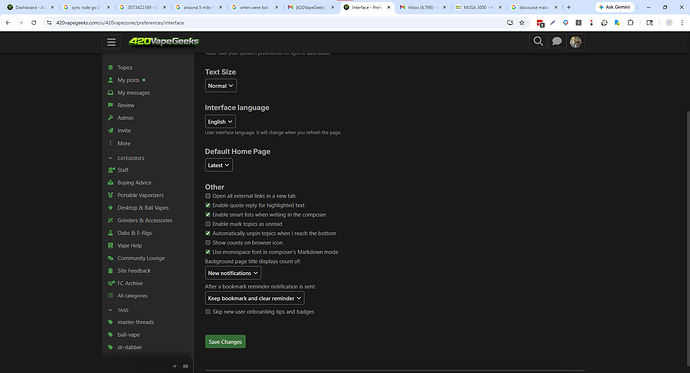Image resolution: width=690 pixels, height=373 pixels.
Task: Click the Portable Vaporizers category icon
Action: point(110,195)
